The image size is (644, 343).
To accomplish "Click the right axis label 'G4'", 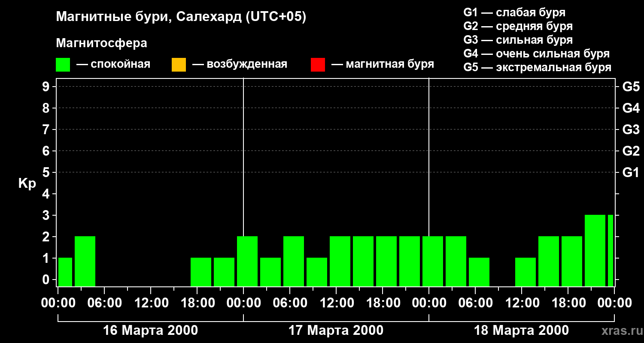I will coord(631,108).
